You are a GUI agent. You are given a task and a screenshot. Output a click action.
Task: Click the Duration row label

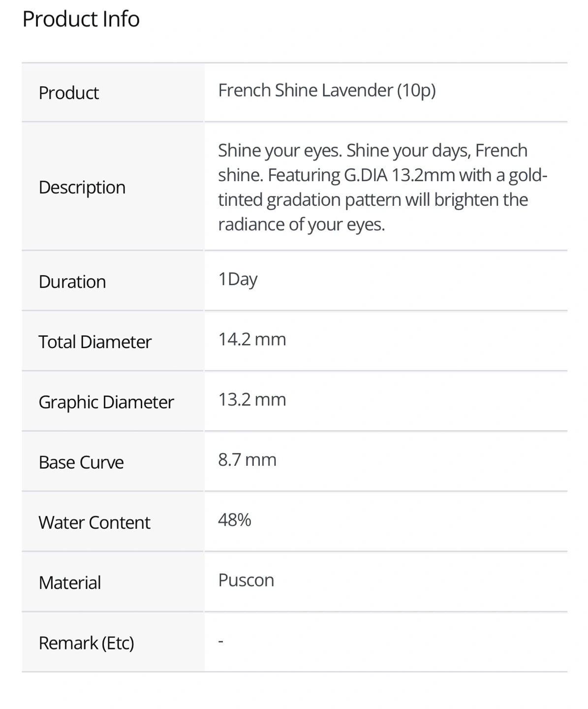tap(72, 282)
